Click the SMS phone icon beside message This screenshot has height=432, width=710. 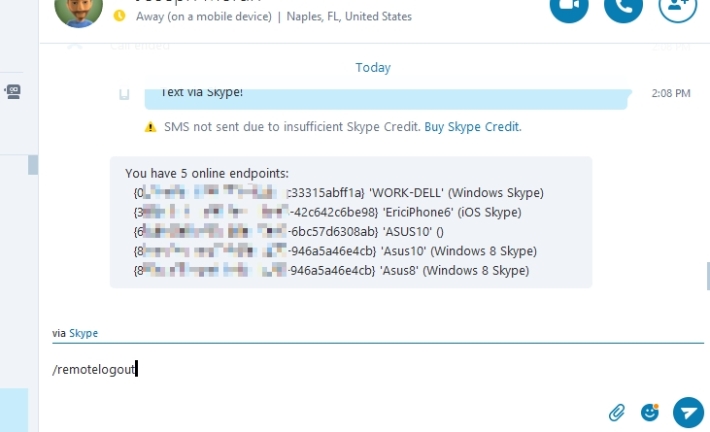pos(124,94)
